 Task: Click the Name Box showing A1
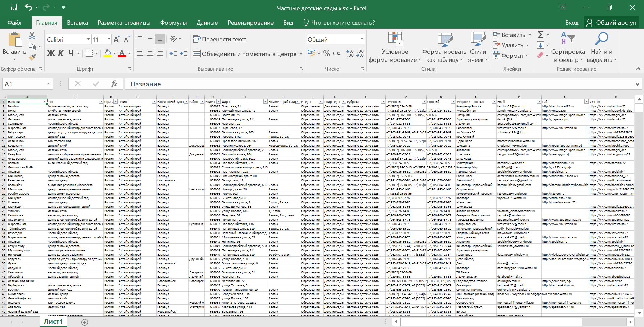coord(23,84)
